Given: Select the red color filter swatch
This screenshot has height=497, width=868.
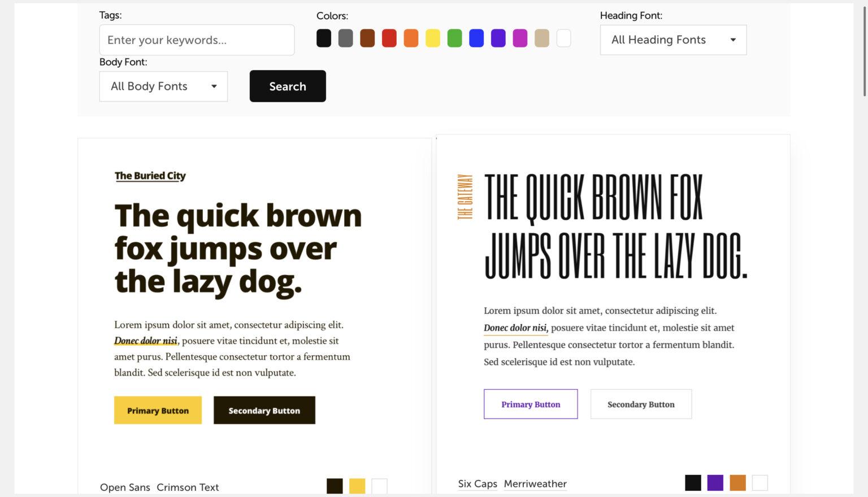Looking at the screenshot, I should coord(389,38).
